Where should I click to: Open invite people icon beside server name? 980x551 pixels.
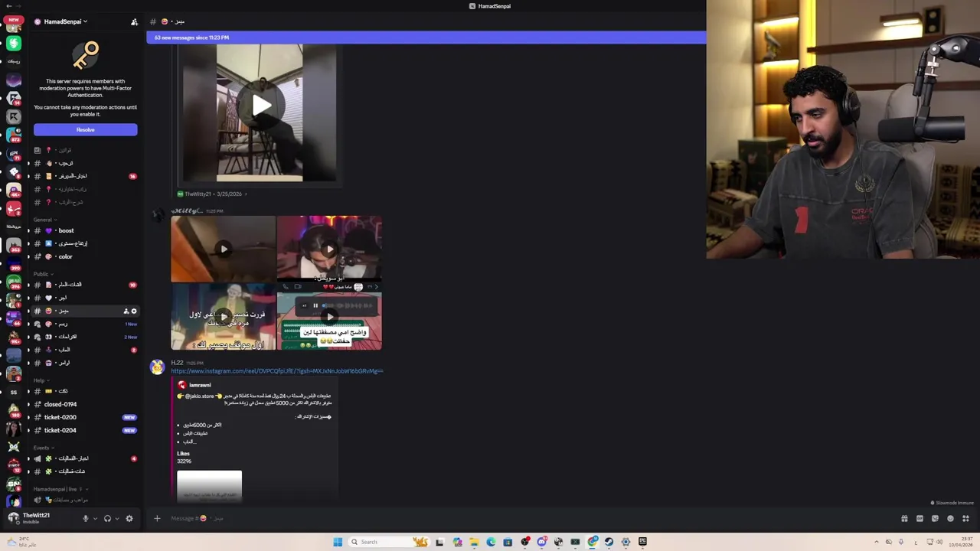click(x=135, y=21)
